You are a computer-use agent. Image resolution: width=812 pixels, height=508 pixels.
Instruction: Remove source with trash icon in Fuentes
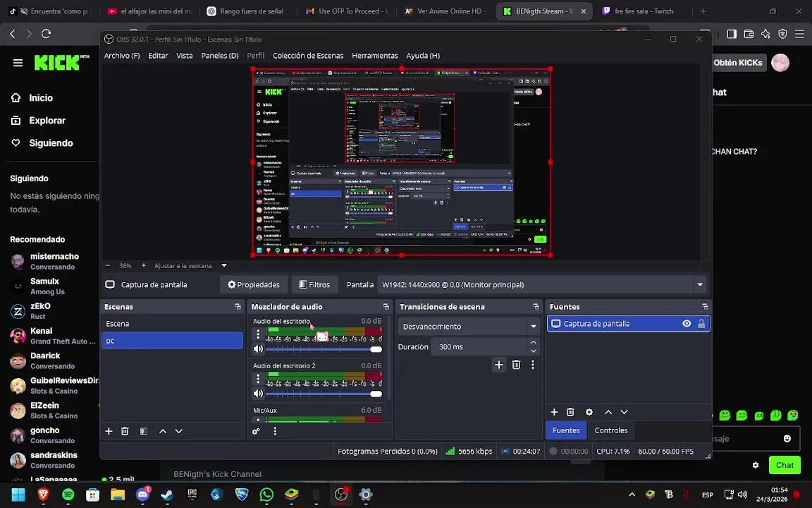click(x=570, y=412)
